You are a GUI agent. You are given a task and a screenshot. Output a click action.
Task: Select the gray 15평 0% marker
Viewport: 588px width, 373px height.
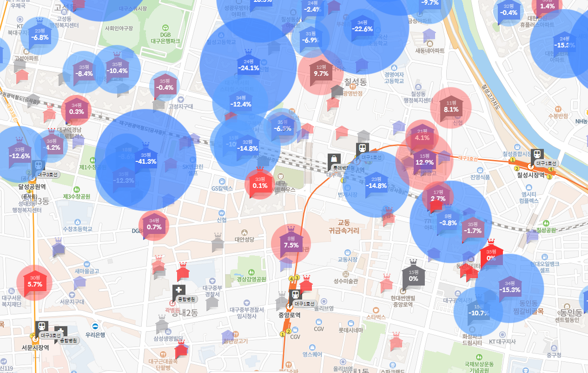(x=413, y=276)
